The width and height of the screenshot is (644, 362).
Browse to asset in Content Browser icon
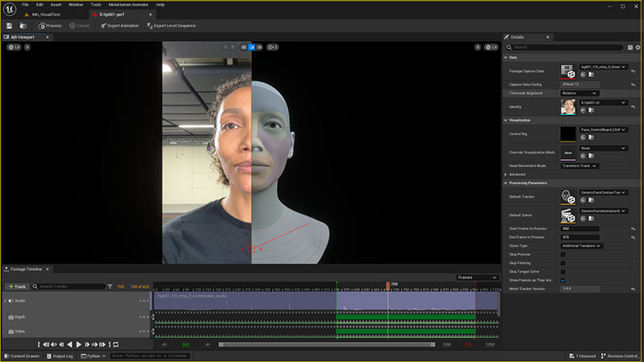tap(23, 26)
